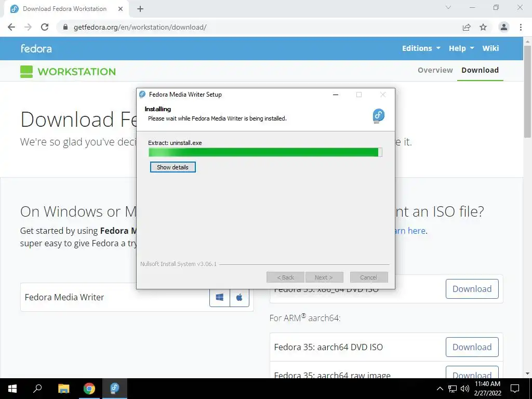Download Fedora 35 x86_64 DVD ISO
This screenshot has width=532, height=399.
coord(472,289)
